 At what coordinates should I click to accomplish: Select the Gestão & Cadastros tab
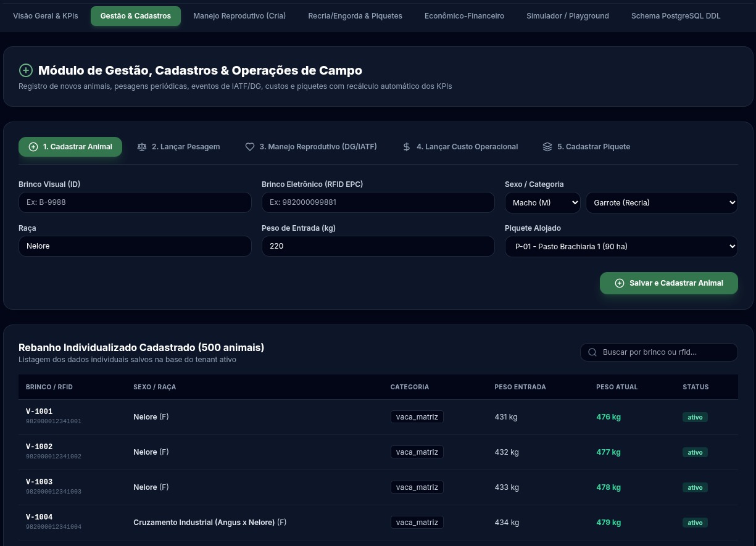click(136, 16)
